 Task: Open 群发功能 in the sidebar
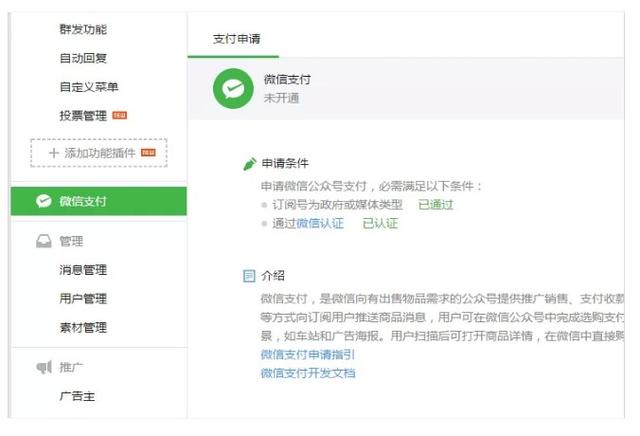[x=83, y=30]
